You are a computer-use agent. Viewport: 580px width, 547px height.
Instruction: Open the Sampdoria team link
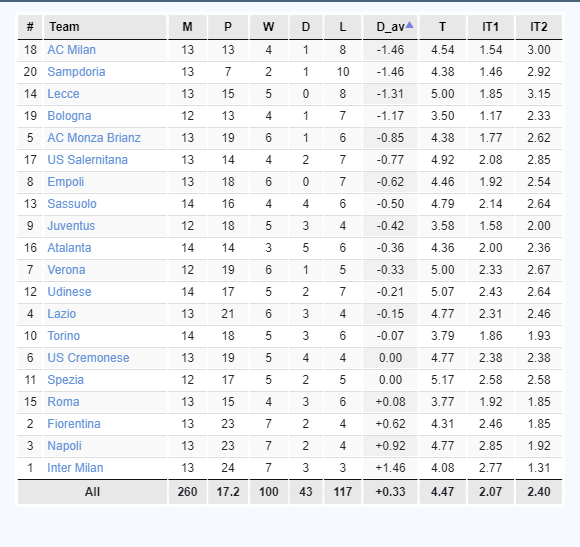point(76,72)
